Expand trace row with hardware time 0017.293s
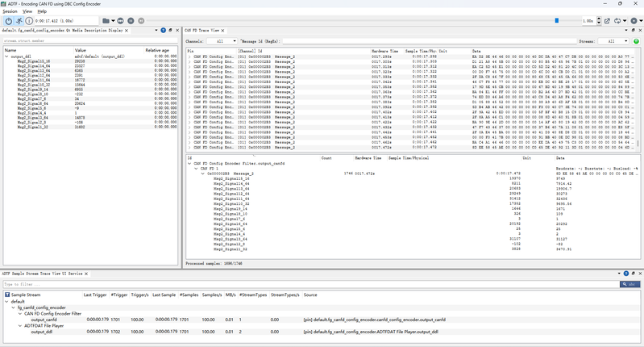 pos(189,56)
